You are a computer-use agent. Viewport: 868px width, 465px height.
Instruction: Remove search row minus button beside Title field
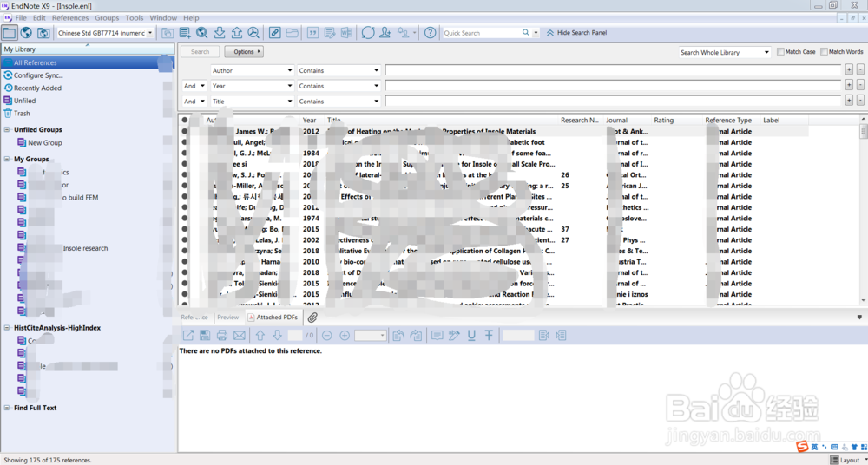tap(860, 101)
